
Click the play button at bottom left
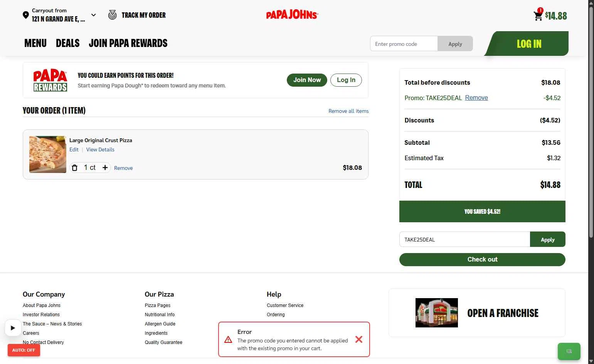[13, 328]
